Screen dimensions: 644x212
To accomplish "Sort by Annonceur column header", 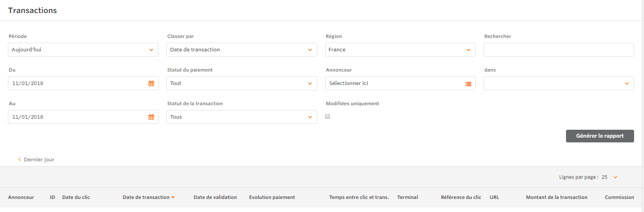I will click(x=21, y=197).
